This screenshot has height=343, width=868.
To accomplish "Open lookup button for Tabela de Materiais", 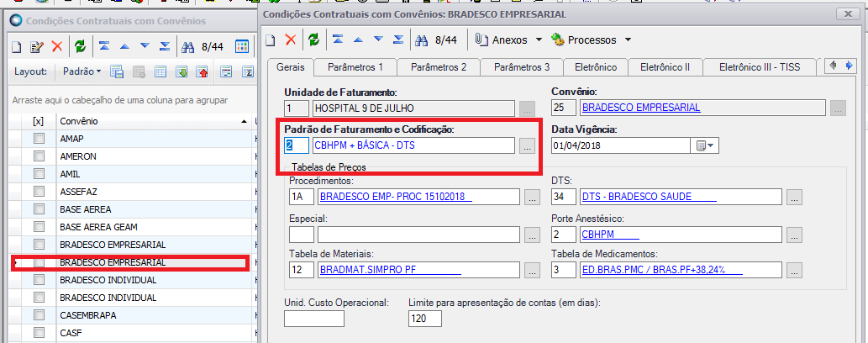I will click(533, 270).
